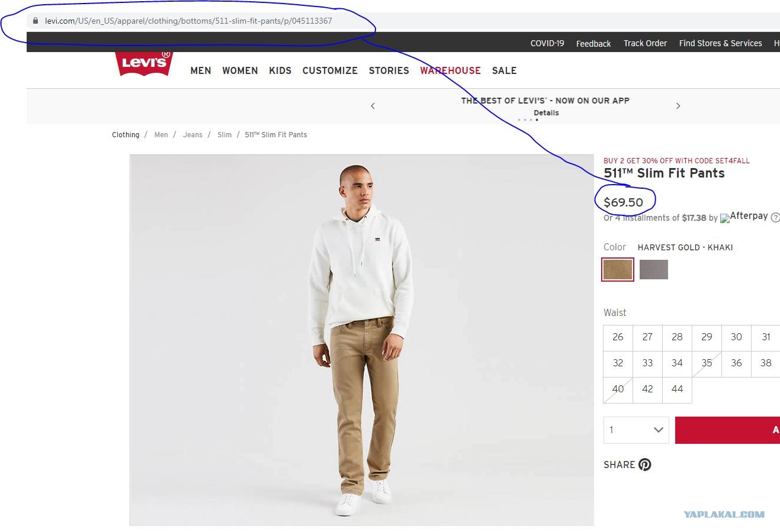Select waist size 44
This screenshot has height=532, width=780.
[x=677, y=389]
